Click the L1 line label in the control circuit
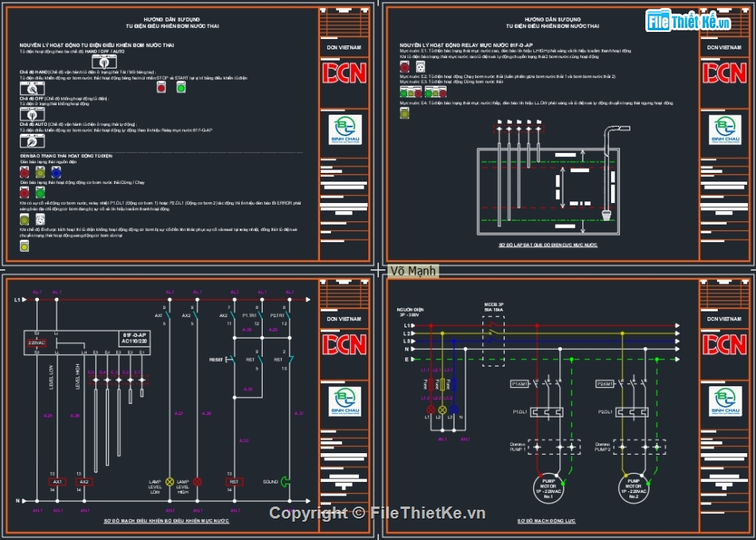756x540 pixels. 18,299
